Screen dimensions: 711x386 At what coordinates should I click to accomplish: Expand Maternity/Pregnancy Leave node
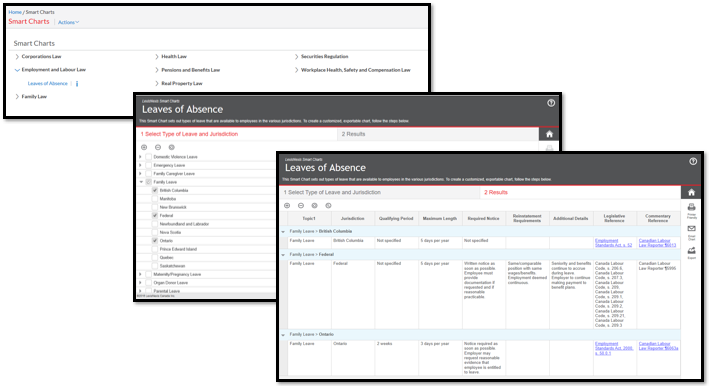click(x=141, y=274)
